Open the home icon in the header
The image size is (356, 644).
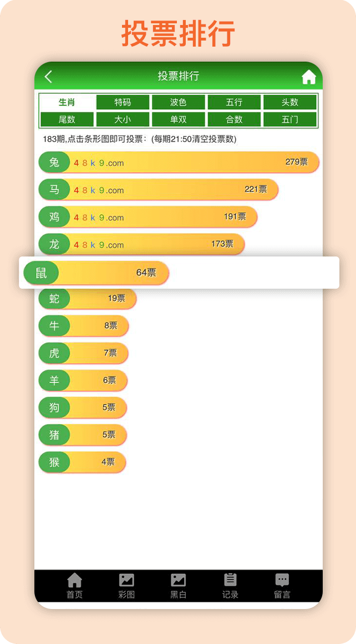[309, 77]
